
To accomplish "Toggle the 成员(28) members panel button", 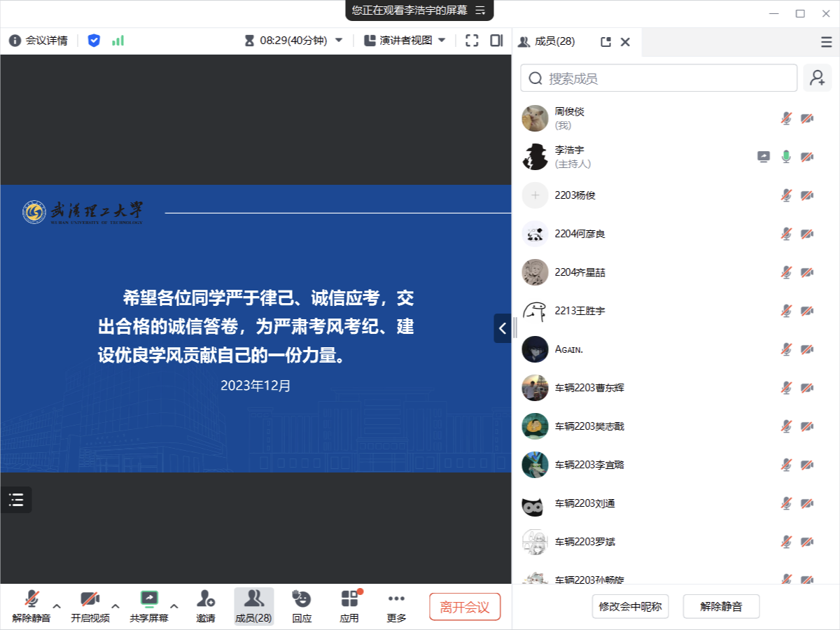I will pos(253,605).
